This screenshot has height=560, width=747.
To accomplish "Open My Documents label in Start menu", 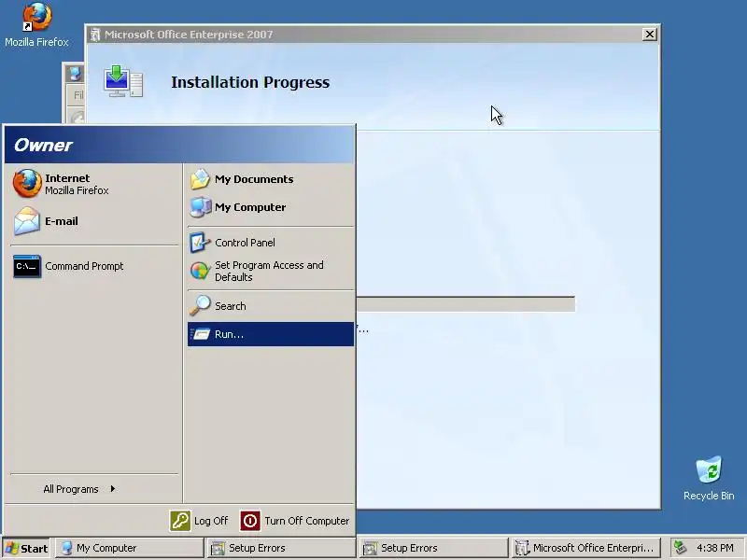I will 254,179.
